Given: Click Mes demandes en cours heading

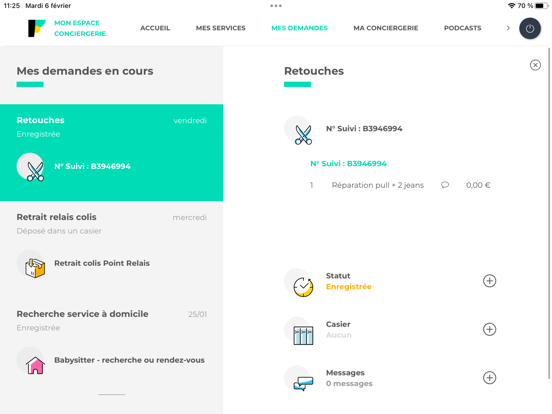Looking at the screenshot, I should [x=85, y=71].
